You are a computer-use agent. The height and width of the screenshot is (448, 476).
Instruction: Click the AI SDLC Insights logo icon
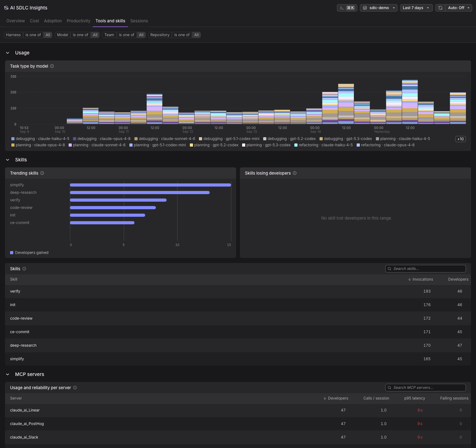coord(6,8)
